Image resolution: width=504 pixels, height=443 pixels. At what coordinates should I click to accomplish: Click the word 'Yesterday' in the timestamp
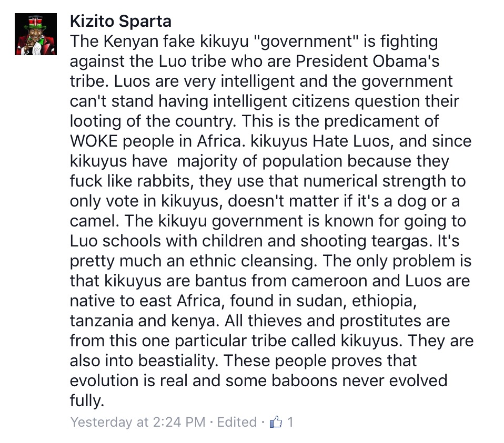click(101, 422)
